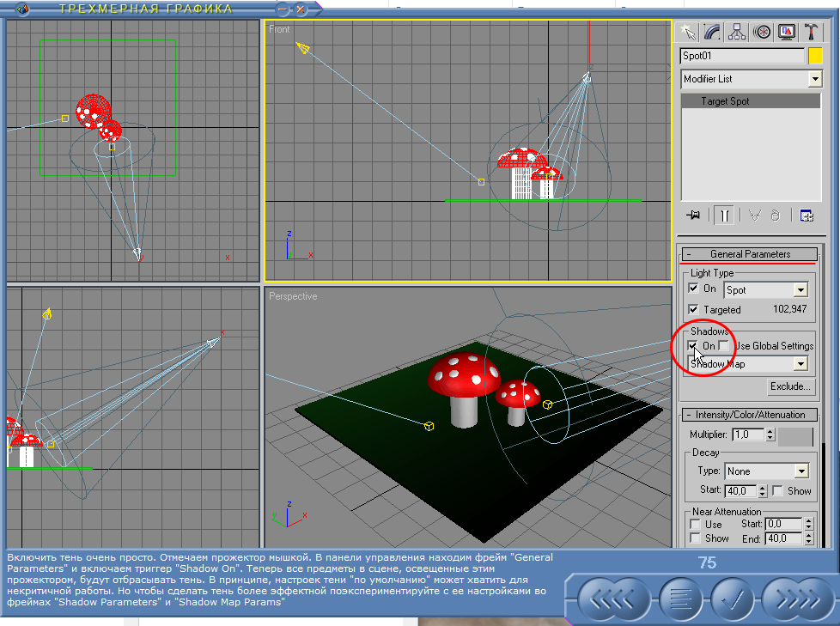The height and width of the screenshot is (626, 840).
Task: Toggle the Light Type On checkbox
Action: 693,289
